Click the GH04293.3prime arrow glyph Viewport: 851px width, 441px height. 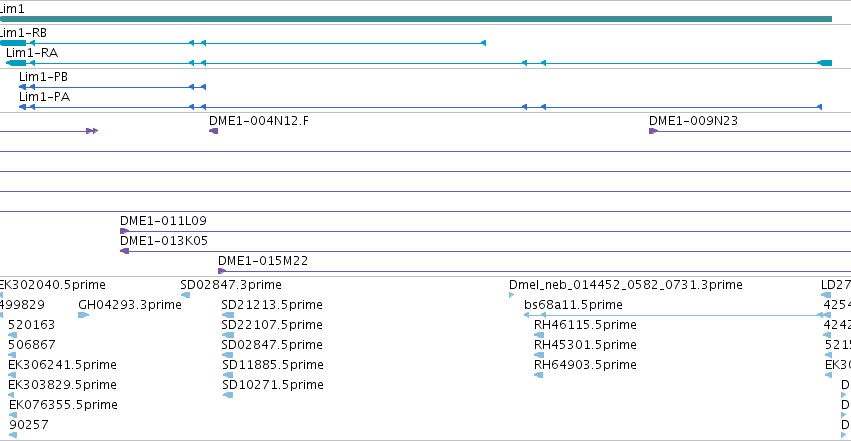(x=84, y=315)
